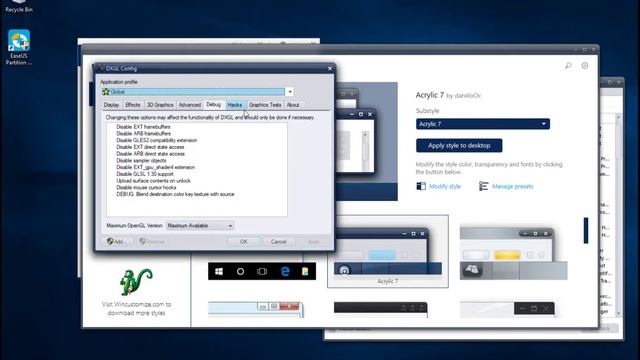Select 'Disable ARB direct state access' row

(x=151, y=154)
